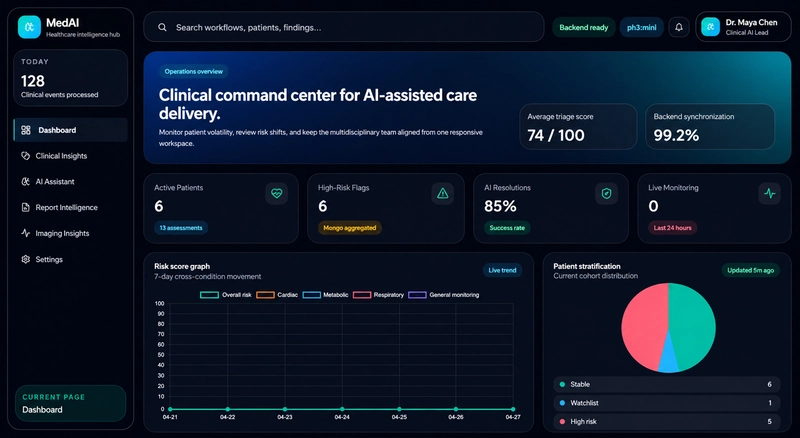Screen dimensions: 800x438
Task: Click the Average triage score card
Action: [x=578, y=127]
